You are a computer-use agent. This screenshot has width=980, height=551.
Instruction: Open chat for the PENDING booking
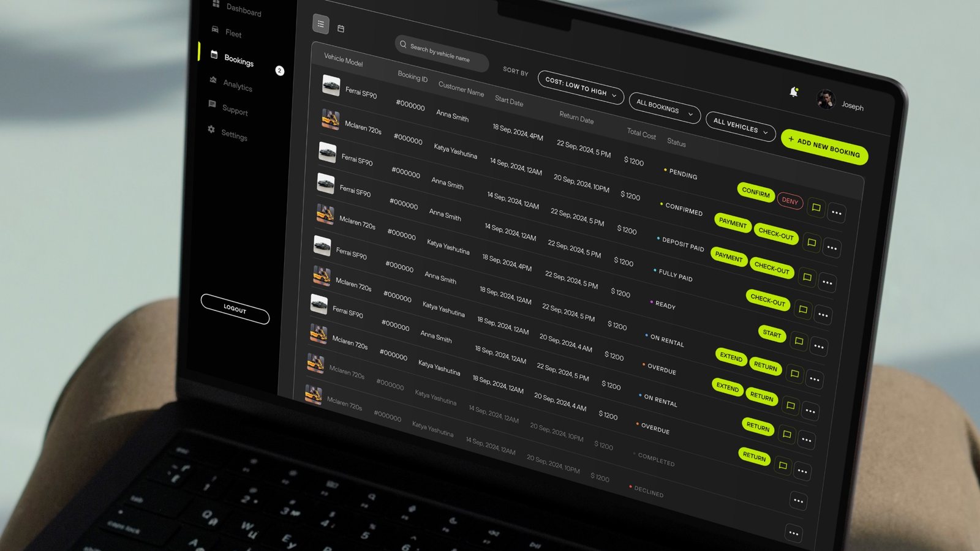point(816,208)
